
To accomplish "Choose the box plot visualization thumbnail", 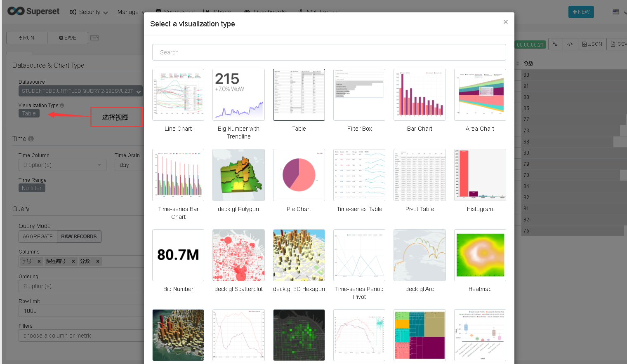I will [480, 335].
